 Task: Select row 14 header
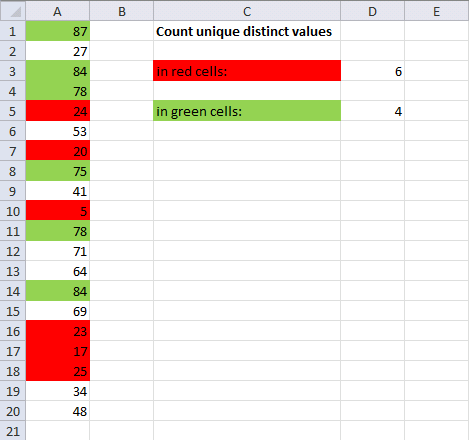(x=13, y=291)
